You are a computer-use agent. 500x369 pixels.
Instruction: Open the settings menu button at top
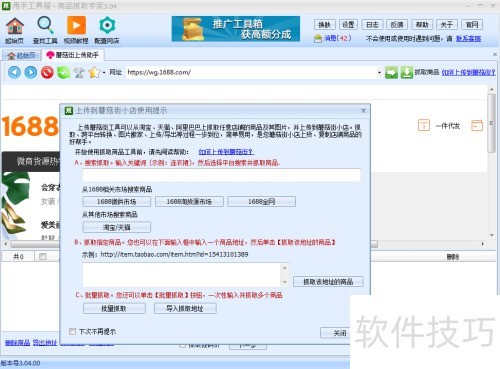tap(348, 25)
